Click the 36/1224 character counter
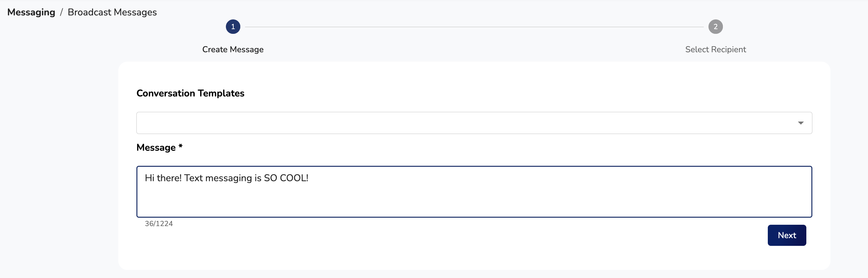868x278 pixels. (x=159, y=223)
